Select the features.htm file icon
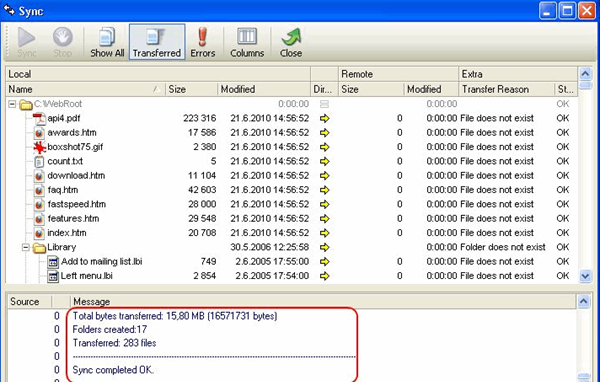Screen dimensions: 600x382 pos(39,219)
